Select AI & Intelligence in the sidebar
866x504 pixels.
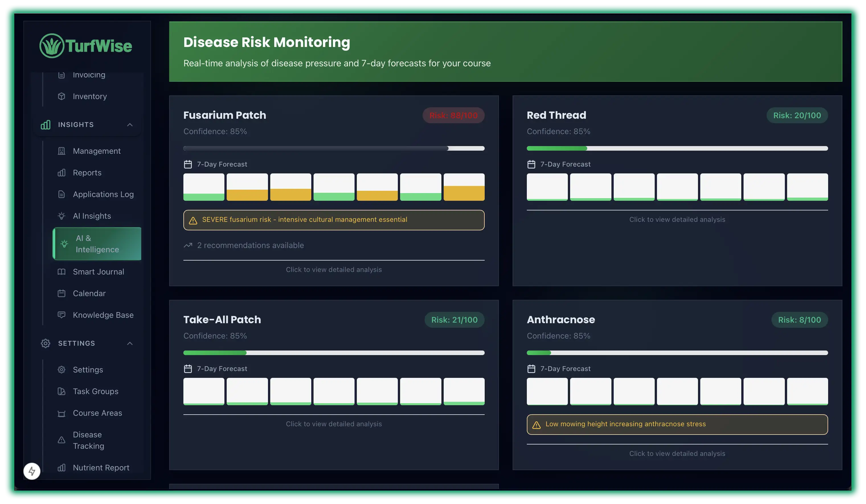point(97,243)
